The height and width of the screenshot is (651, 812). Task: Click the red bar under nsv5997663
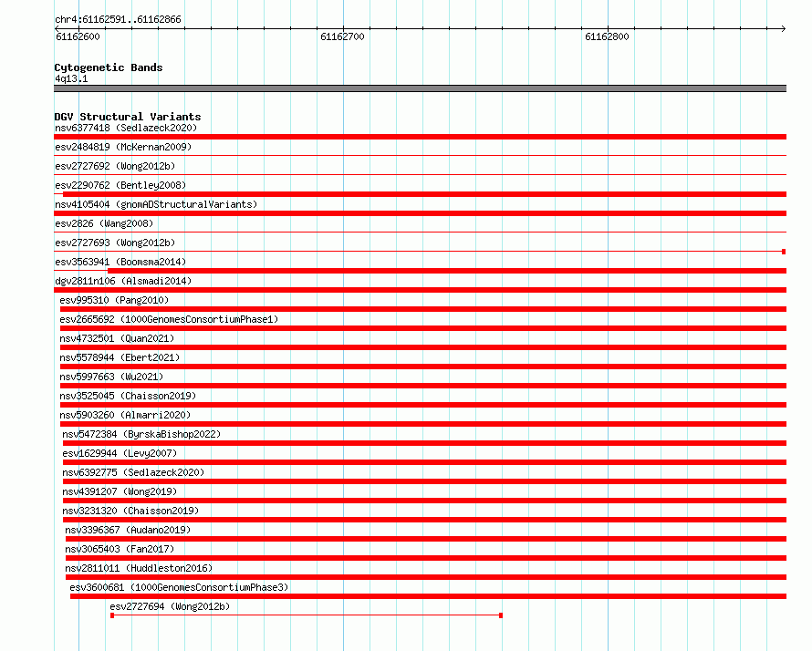[x=423, y=386]
